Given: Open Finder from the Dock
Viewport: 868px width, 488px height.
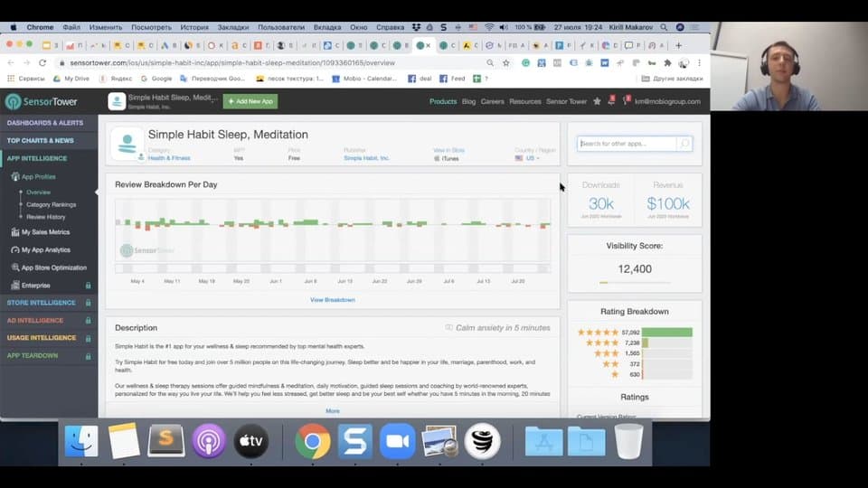Looking at the screenshot, I should [81, 441].
